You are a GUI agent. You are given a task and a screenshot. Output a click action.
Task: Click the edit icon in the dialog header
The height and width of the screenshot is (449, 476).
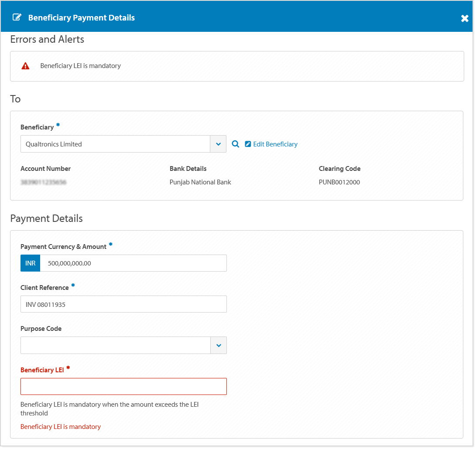pyautogui.click(x=17, y=18)
